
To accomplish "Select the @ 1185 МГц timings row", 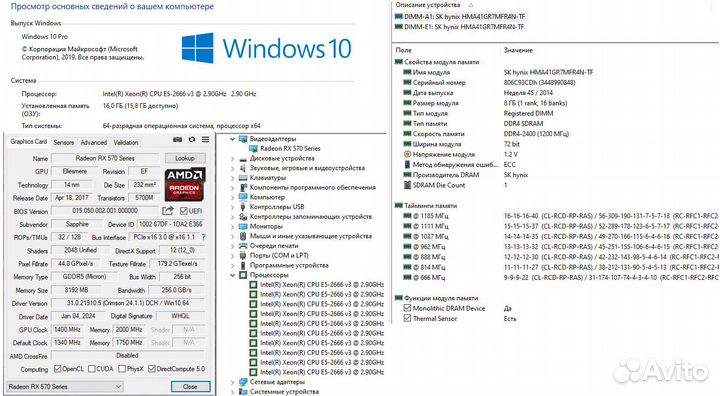I will point(560,216).
